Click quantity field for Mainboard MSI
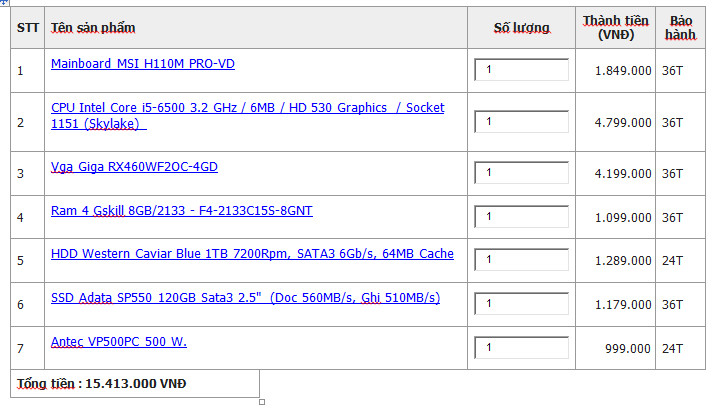The height and width of the screenshot is (410, 714). click(521, 70)
